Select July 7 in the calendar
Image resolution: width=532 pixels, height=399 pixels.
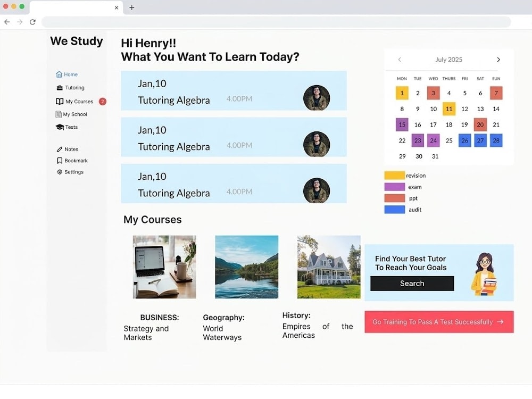tap(496, 93)
